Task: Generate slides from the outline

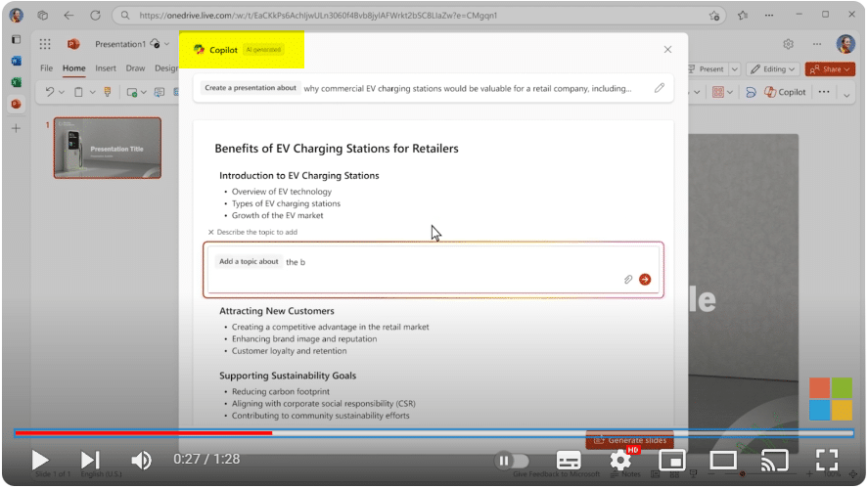Action: click(x=630, y=440)
